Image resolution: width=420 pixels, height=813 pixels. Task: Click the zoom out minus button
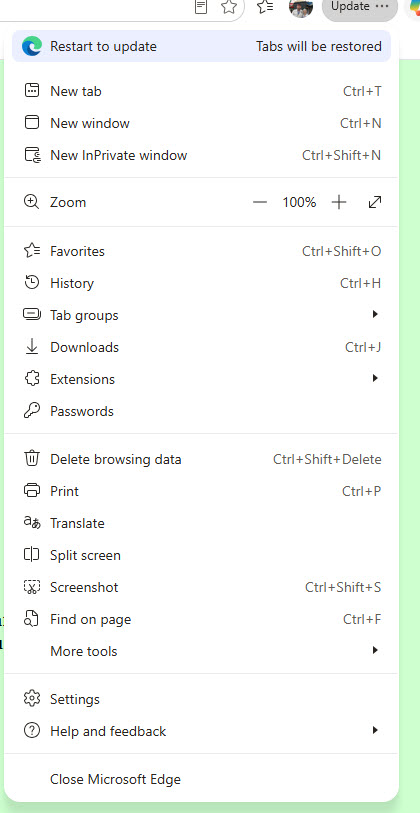click(x=259, y=202)
